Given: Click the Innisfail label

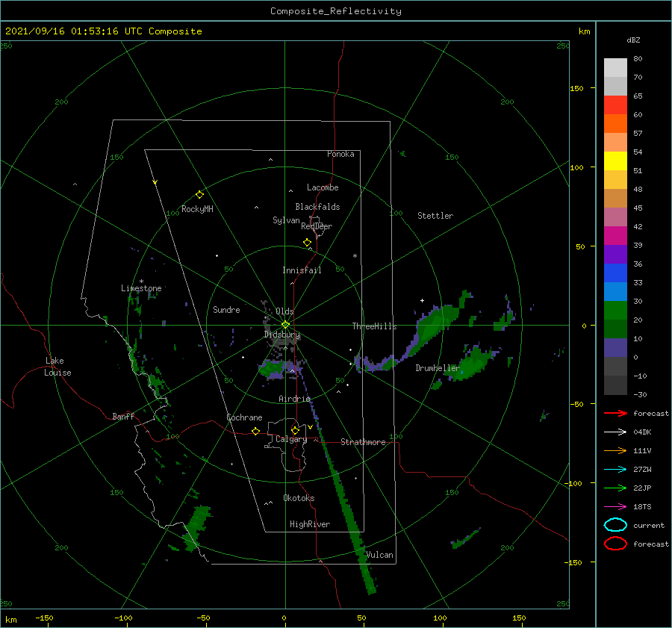Looking at the screenshot, I should 302,270.
